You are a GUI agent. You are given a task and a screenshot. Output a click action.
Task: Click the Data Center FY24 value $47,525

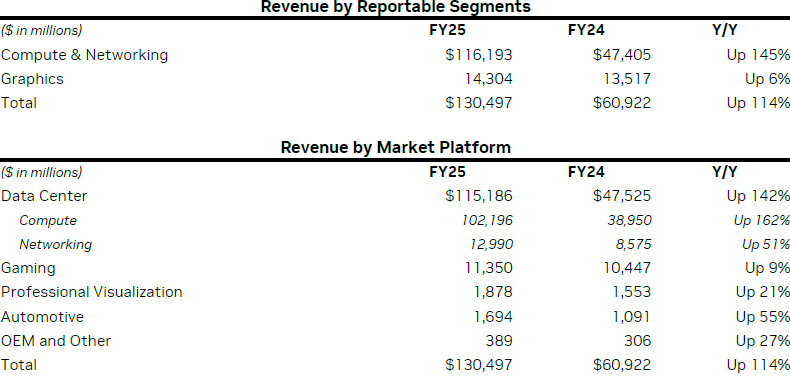pyautogui.click(x=622, y=196)
